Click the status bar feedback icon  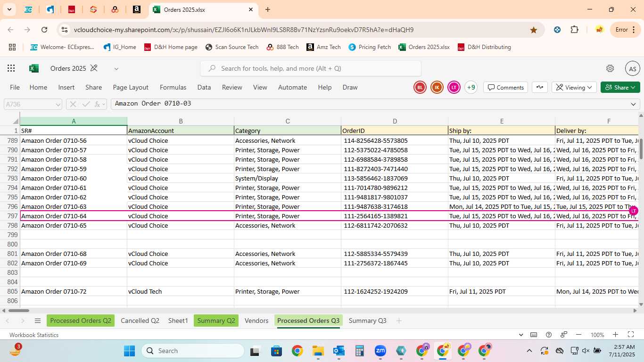[x=564, y=335]
